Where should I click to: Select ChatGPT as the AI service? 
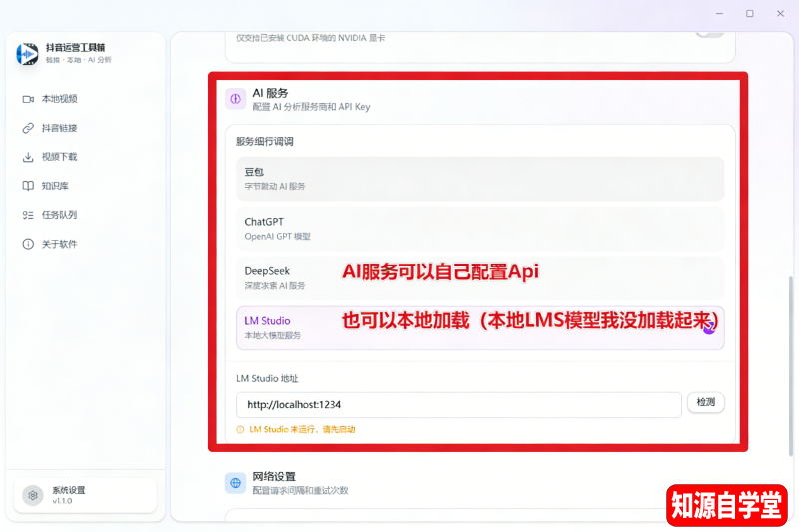[x=479, y=228]
